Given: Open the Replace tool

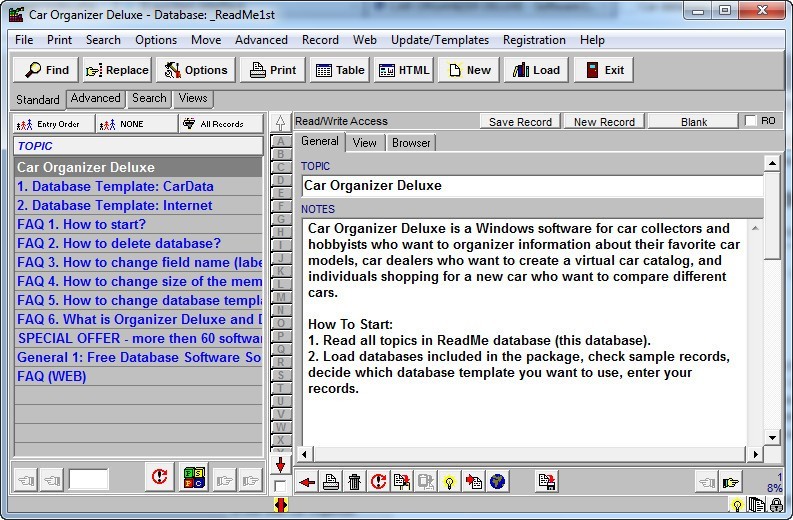Looking at the screenshot, I should [x=117, y=70].
